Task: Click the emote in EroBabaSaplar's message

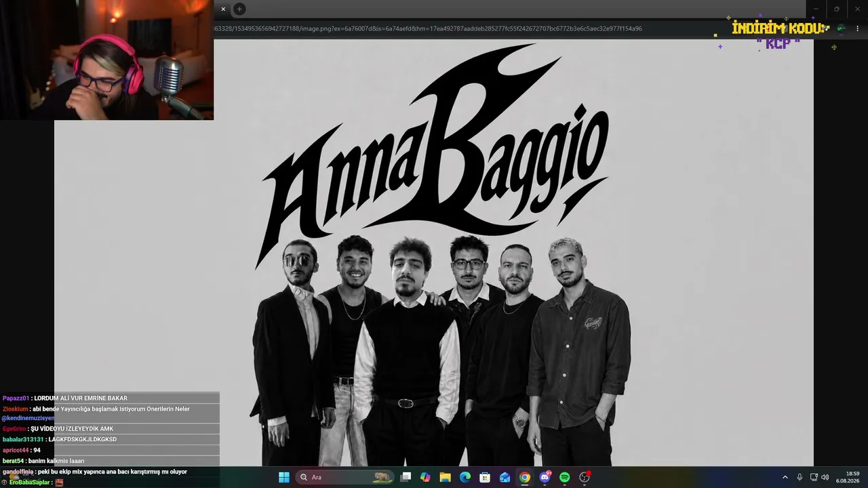Action: click(59, 483)
